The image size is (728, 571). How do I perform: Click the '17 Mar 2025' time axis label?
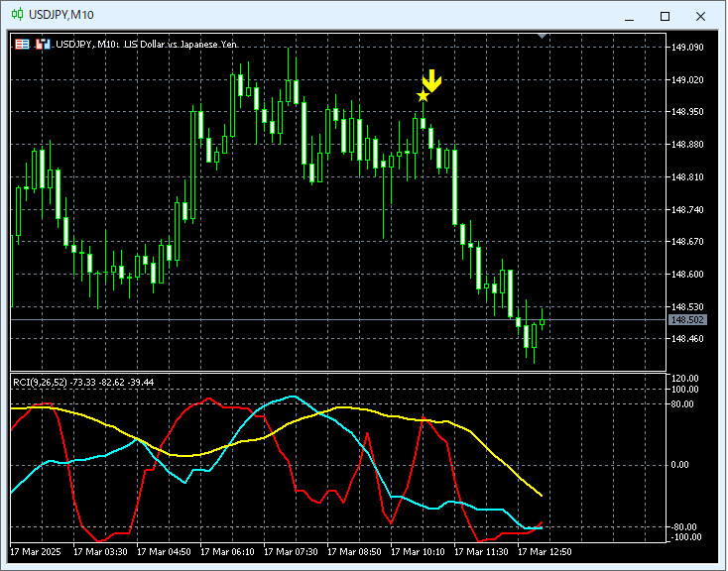click(x=36, y=552)
